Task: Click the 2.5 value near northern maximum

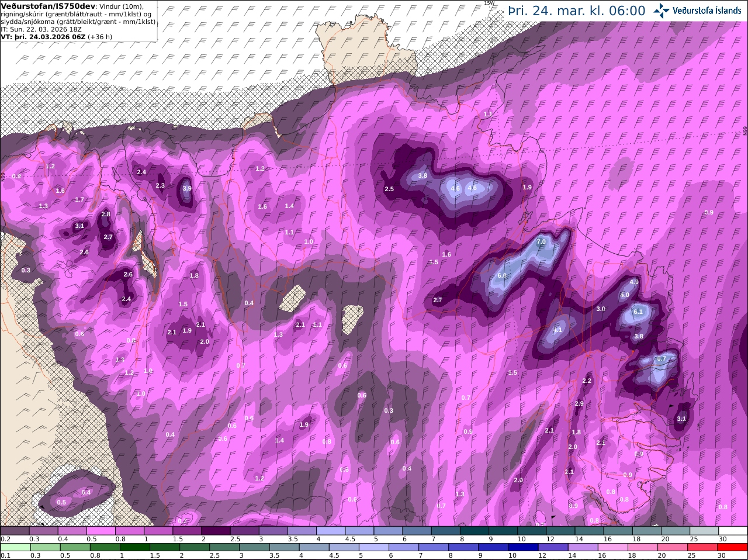Action: pos(389,189)
